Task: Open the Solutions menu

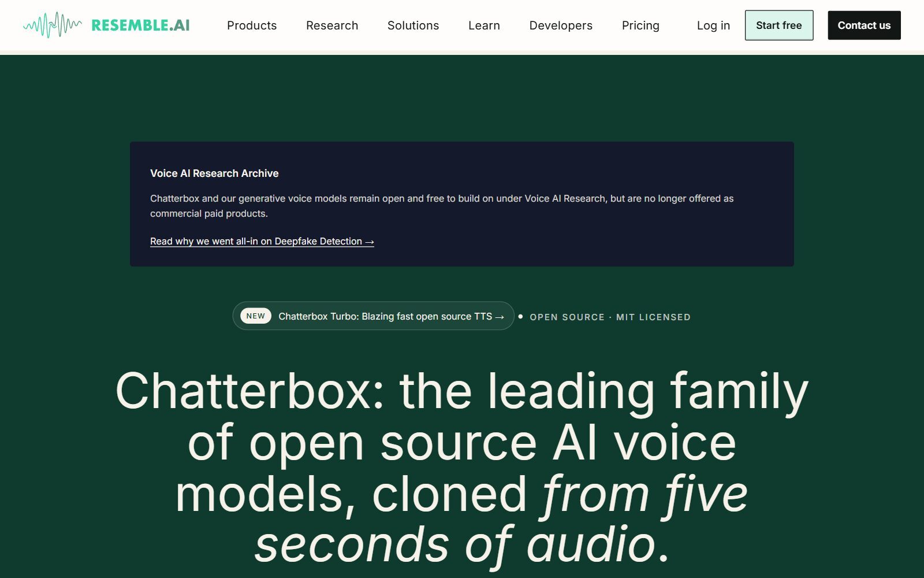Action: pyautogui.click(x=413, y=25)
